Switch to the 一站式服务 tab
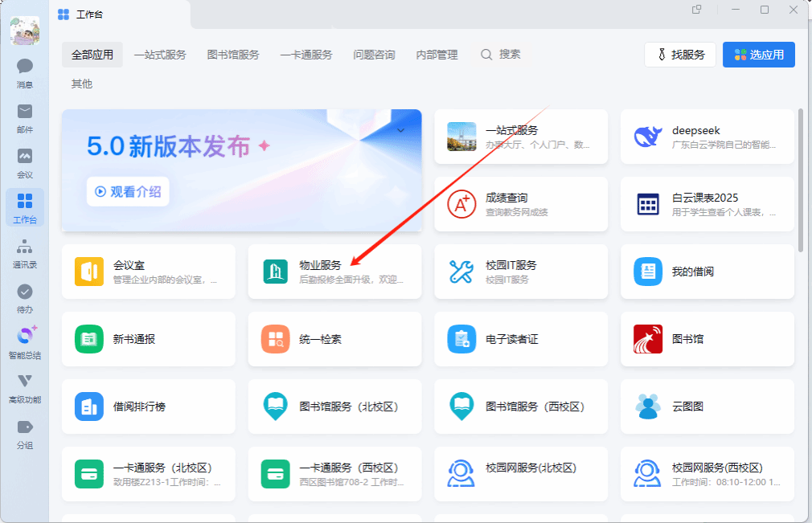The height and width of the screenshot is (523, 812). [160, 55]
